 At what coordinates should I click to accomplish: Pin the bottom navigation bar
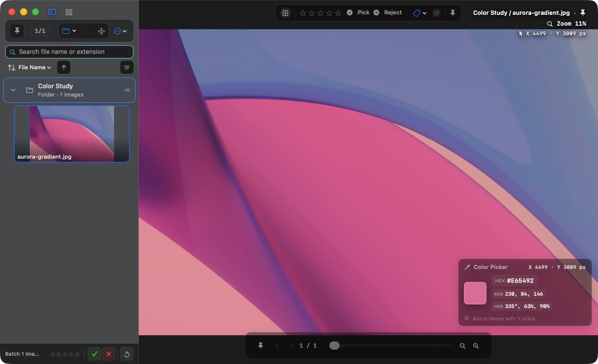click(260, 346)
